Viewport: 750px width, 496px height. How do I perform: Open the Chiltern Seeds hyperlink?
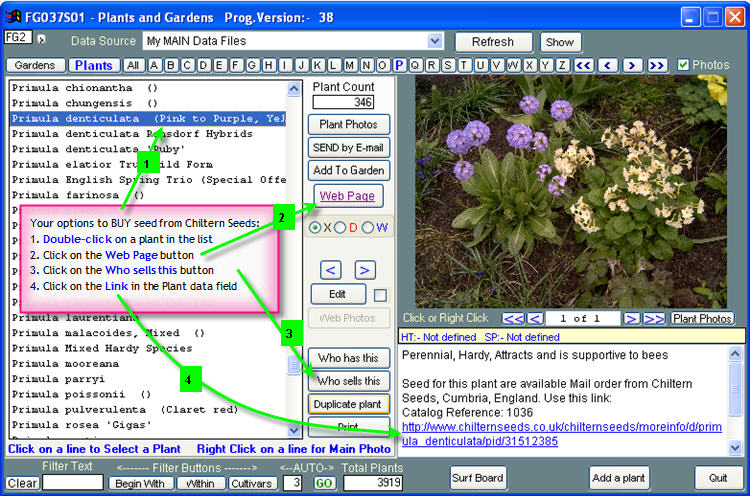[562, 434]
